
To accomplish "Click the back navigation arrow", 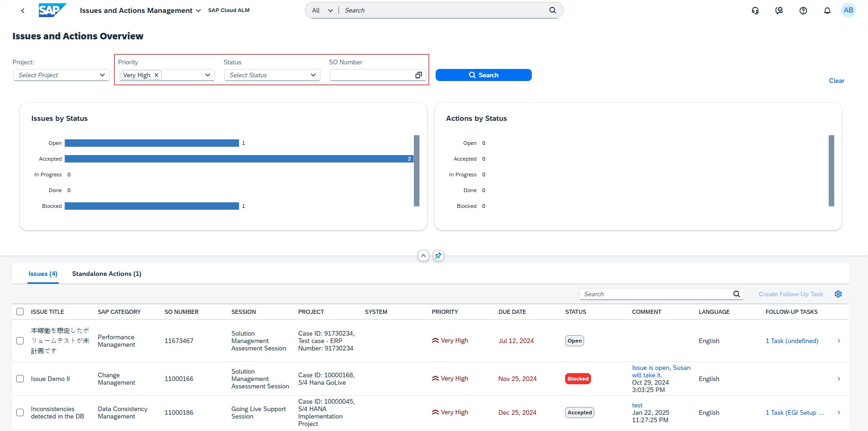I will pyautogui.click(x=23, y=11).
